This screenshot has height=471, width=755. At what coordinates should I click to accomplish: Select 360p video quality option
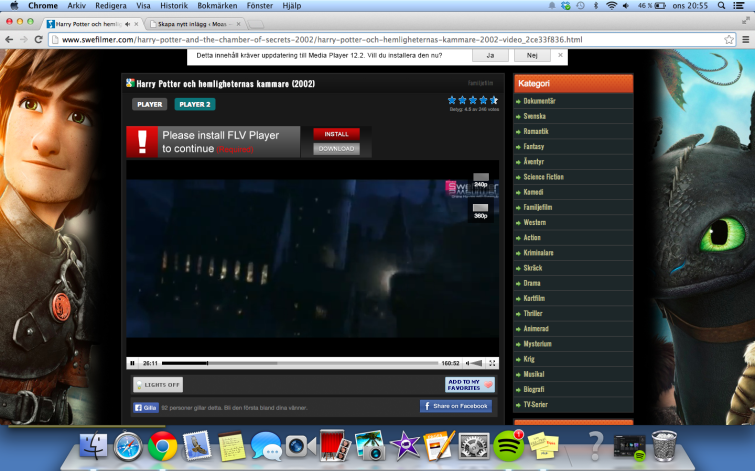click(x=480, y=215)
